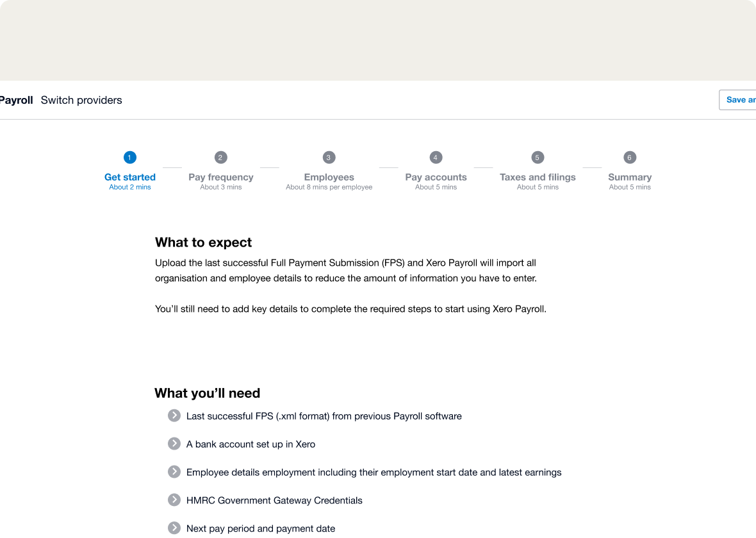Expand the Last successful FPS chevron

tap(174, 416)
